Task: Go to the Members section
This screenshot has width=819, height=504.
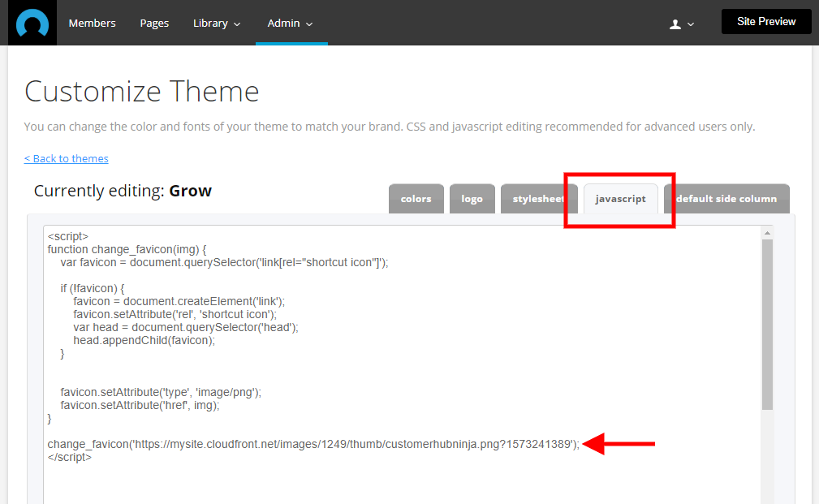Action: pyautogui.click(x=92, y=23)
